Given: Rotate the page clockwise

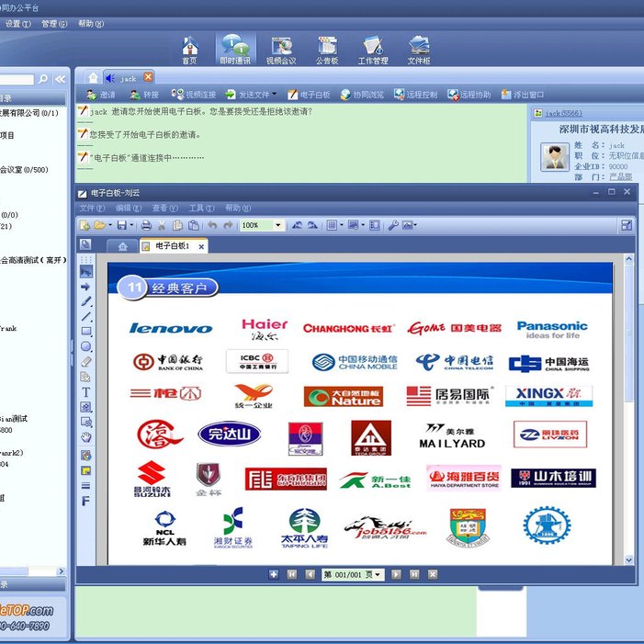Looking at the screenshot, I should point(312,225).
